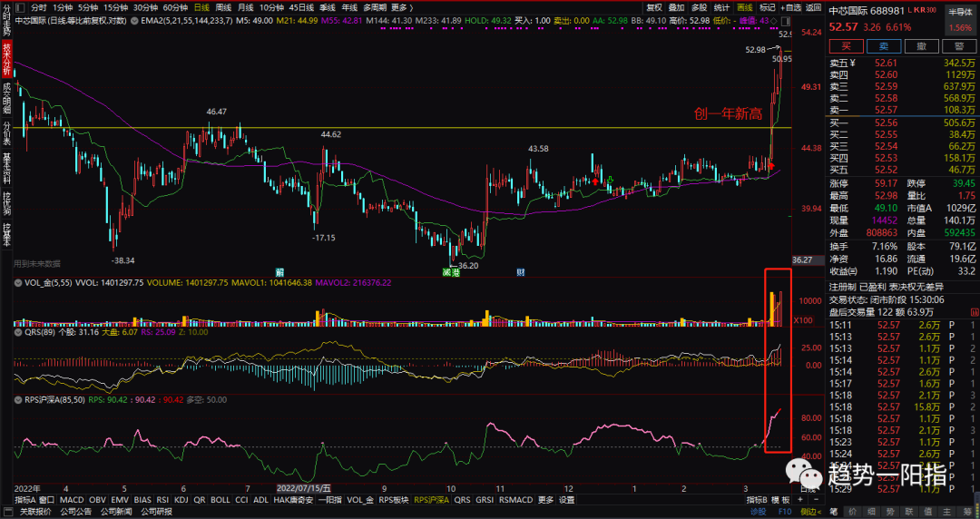Select 指标A indicator group
980x519 pixels.
tap(25, 500)
